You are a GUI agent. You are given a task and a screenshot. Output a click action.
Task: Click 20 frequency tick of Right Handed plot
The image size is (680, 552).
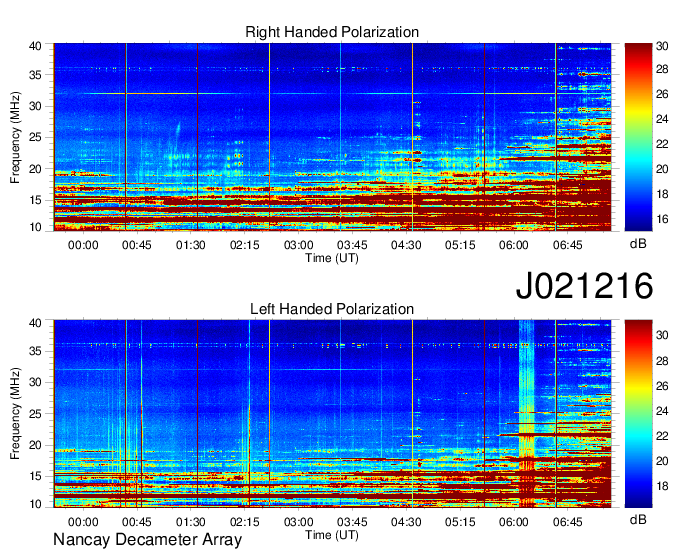(35, 169)
